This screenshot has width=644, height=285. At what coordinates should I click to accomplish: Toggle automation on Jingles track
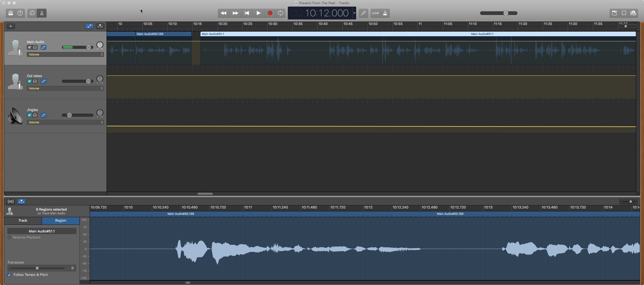[44, 115]
